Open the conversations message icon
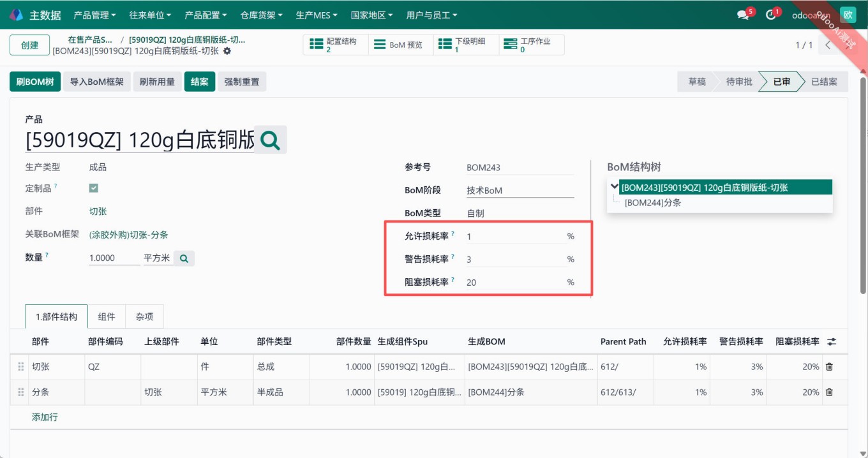 [743, 15]
